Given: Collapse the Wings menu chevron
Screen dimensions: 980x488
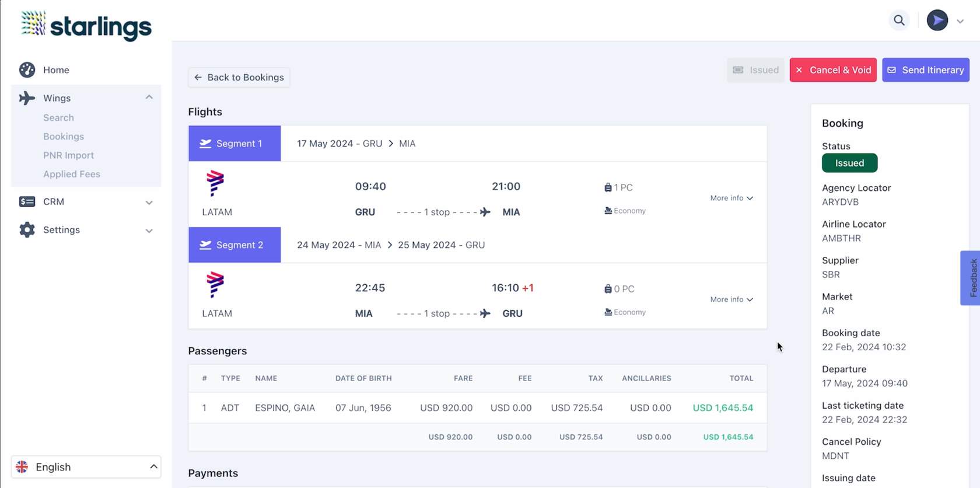Looking at the screenshot, I should click(x=149, y=97).
